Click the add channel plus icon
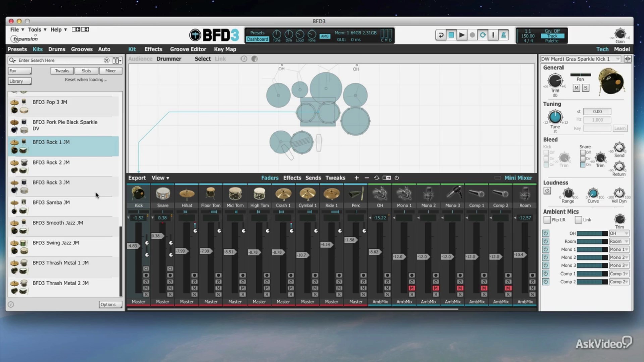 click(x=356, y=178)
